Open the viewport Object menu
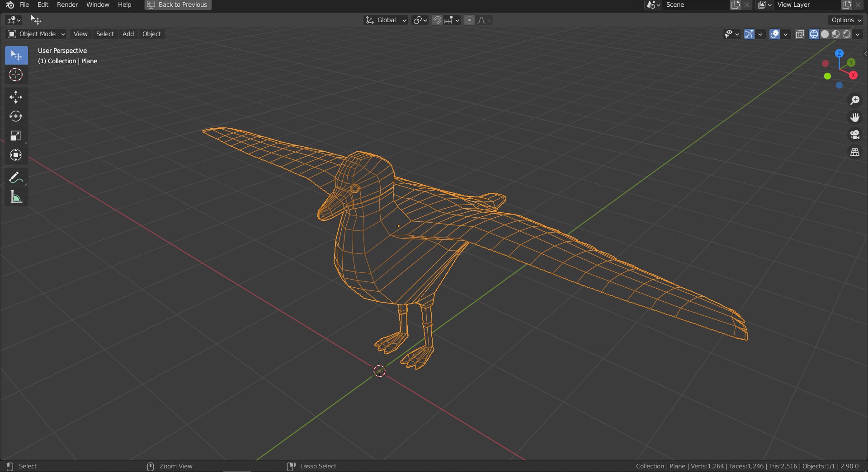The image size is (868, 472). click(x=151, y=34)
